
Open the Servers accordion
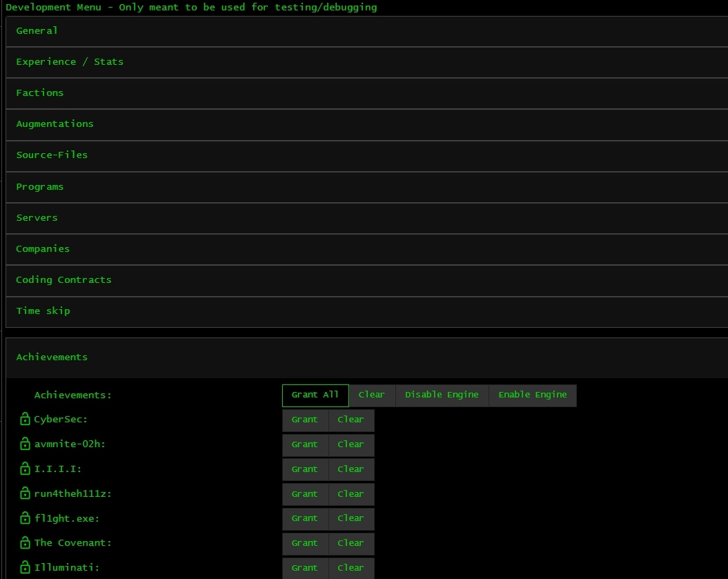[x=367, y=218]
